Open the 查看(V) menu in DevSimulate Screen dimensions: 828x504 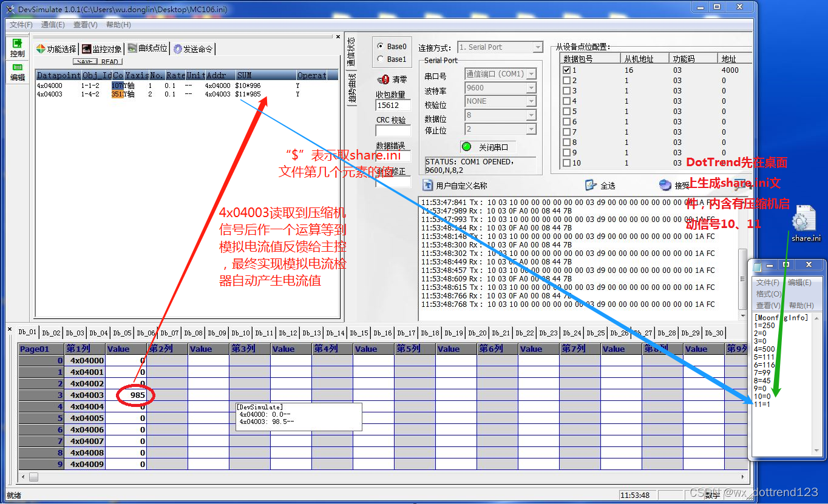[85, 25]
